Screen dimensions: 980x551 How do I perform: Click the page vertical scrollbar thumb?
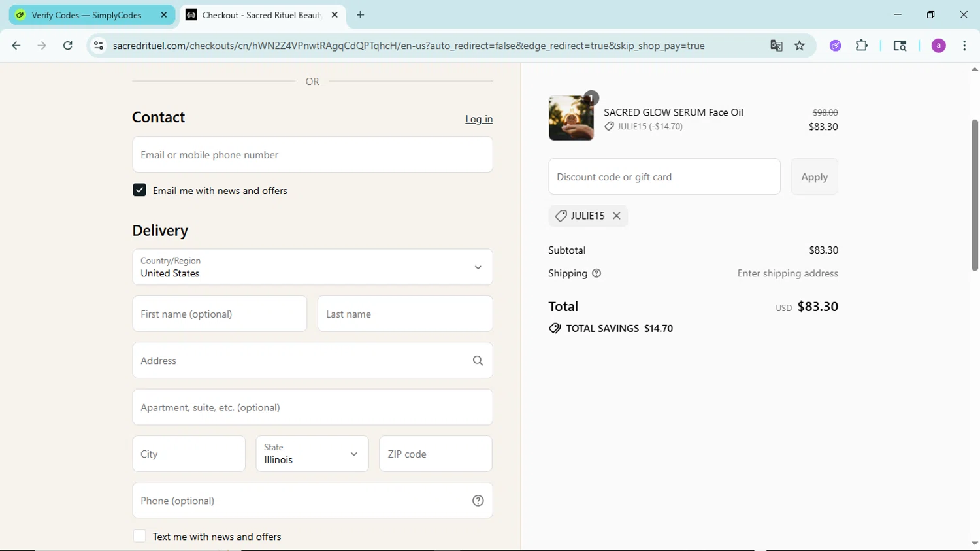click(x=974, y=195)
